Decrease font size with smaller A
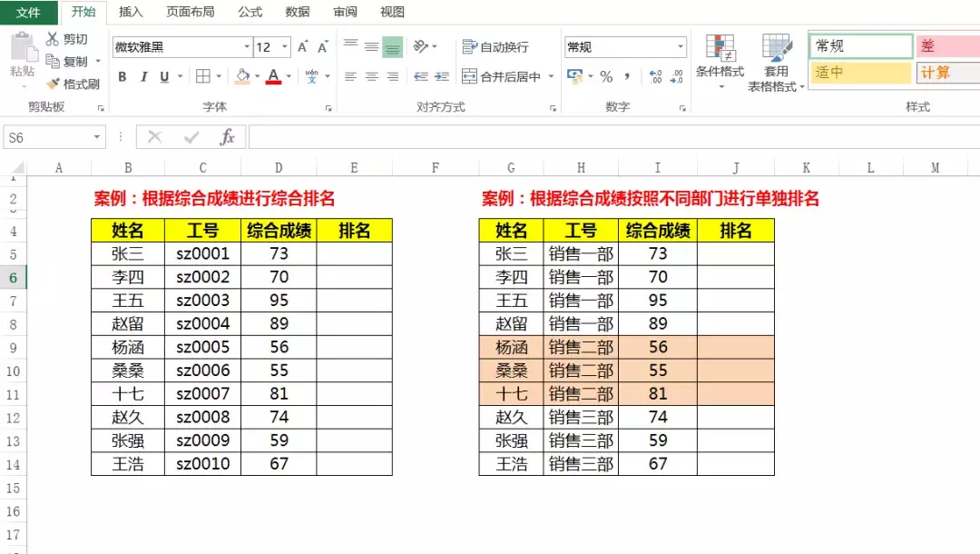Viewport: 980px width, 554px height. 322,47
